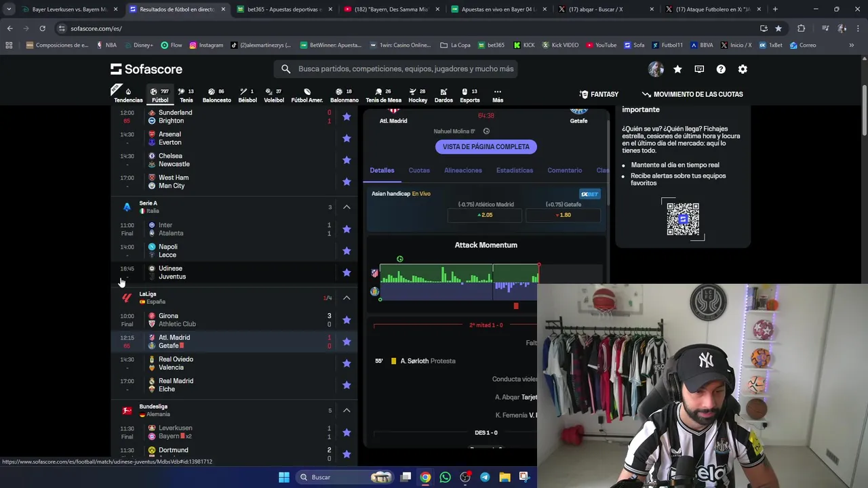This screenshot has width=868, height=488.
Task: Toggle favorite star for Inter vs Atalanta
Action: [347, 229]
